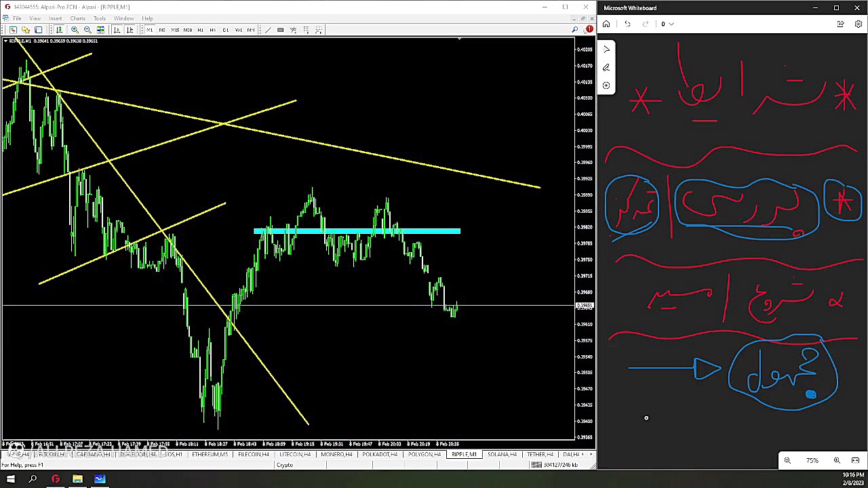Open the Whiteboard create/add panel
Image resolution: width=868 pixels, height=488 pixels.
pos(606,85)
